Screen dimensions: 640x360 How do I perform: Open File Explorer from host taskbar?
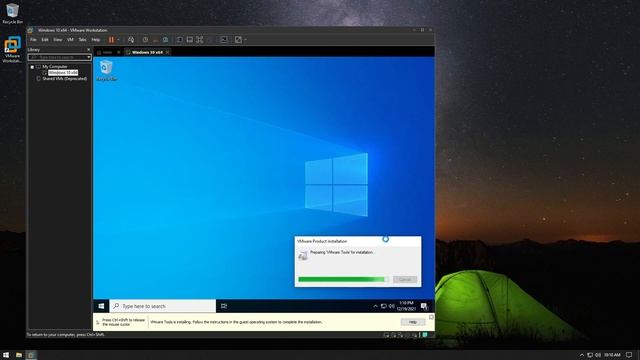(19, 355)
